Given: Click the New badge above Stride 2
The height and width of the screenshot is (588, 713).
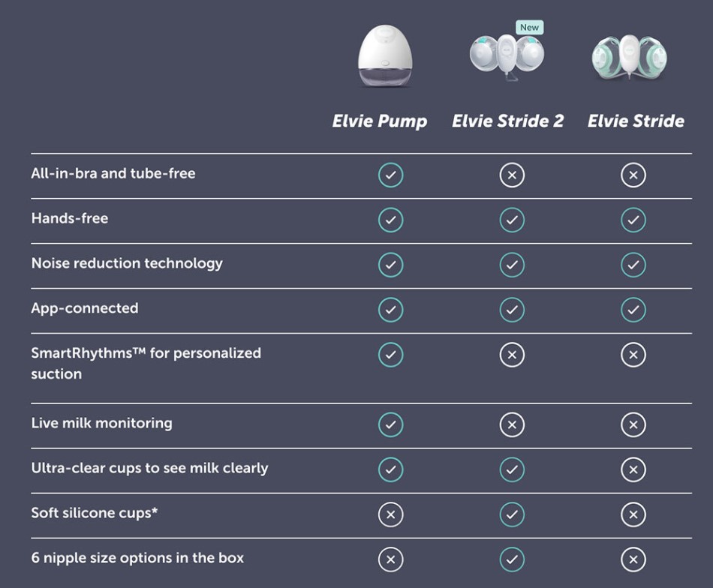Looking at the screenshot, I should [x=529, y=27].
